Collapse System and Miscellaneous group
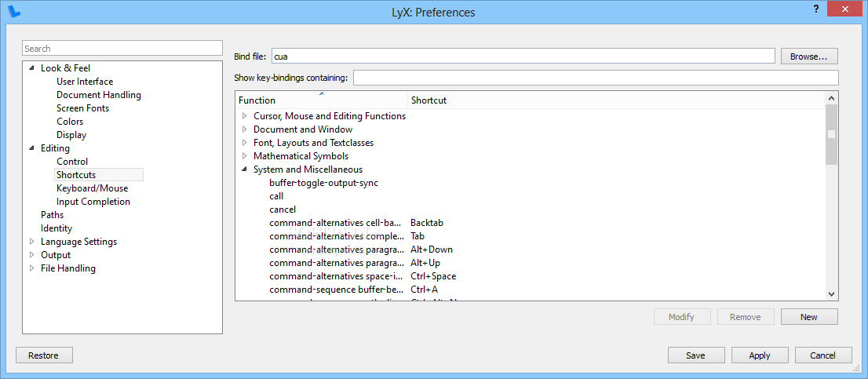 (244, 169)
